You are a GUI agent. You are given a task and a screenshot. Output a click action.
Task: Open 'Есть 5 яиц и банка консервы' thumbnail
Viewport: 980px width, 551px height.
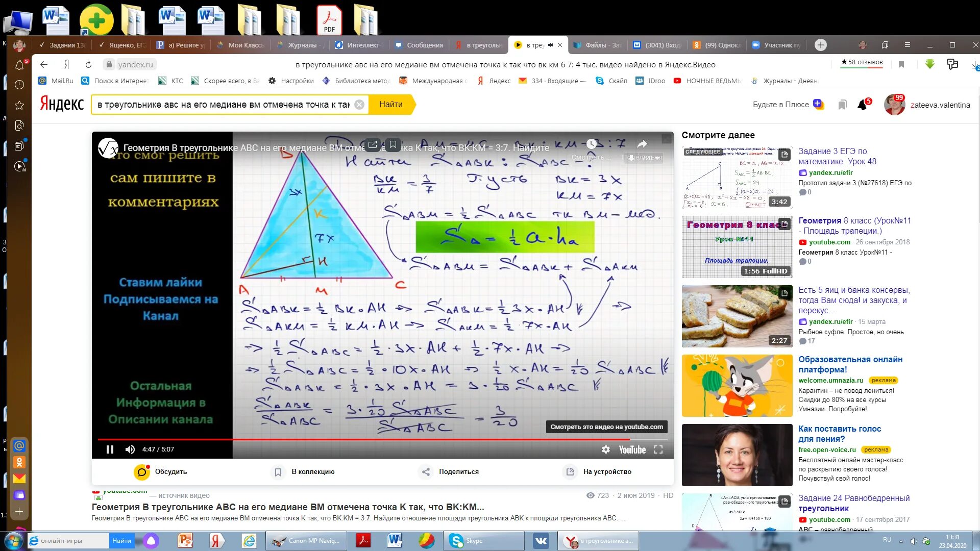[x=737, y=316]
